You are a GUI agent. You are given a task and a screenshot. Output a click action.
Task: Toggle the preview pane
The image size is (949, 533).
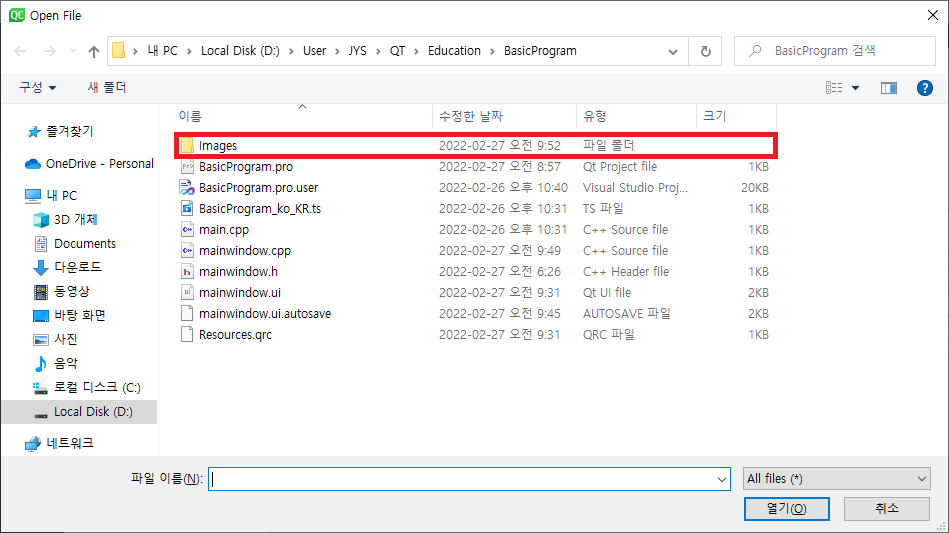pyautogui.click(x=888, y=88)
